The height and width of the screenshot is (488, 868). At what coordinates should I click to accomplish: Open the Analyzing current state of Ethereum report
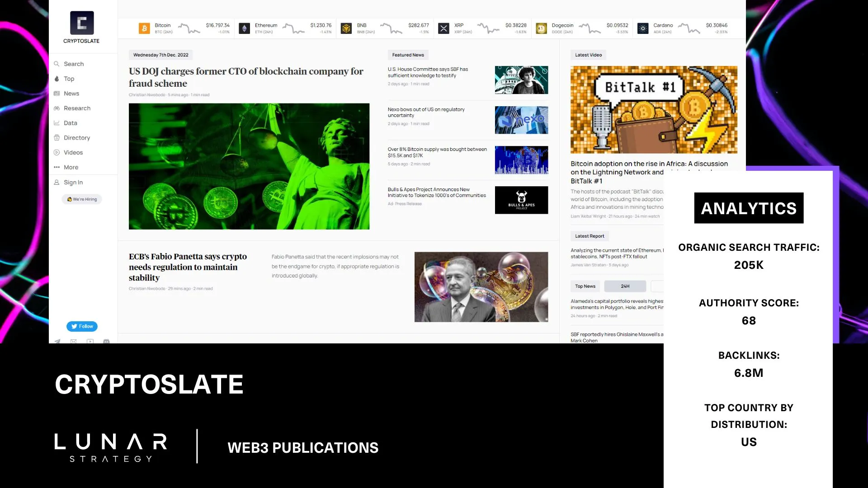(617, 253)
